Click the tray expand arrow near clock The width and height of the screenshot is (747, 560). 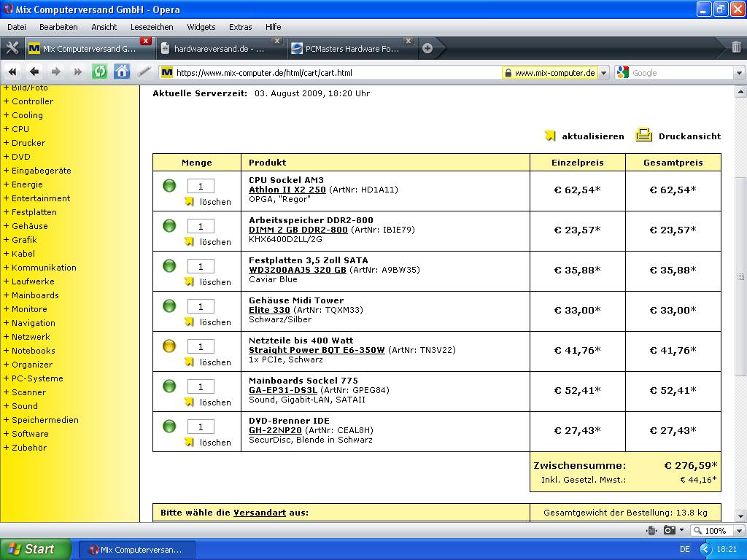pyautogui.click(x=705, y=550)
